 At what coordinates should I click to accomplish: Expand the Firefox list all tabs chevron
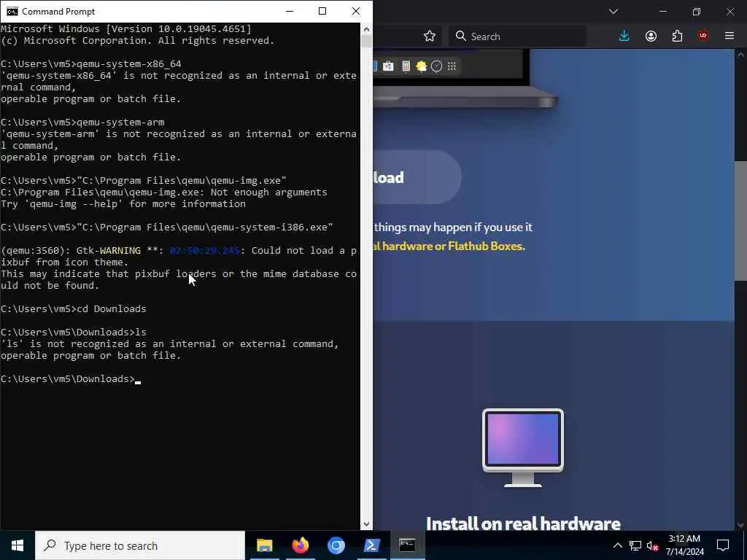pos(613,12)
